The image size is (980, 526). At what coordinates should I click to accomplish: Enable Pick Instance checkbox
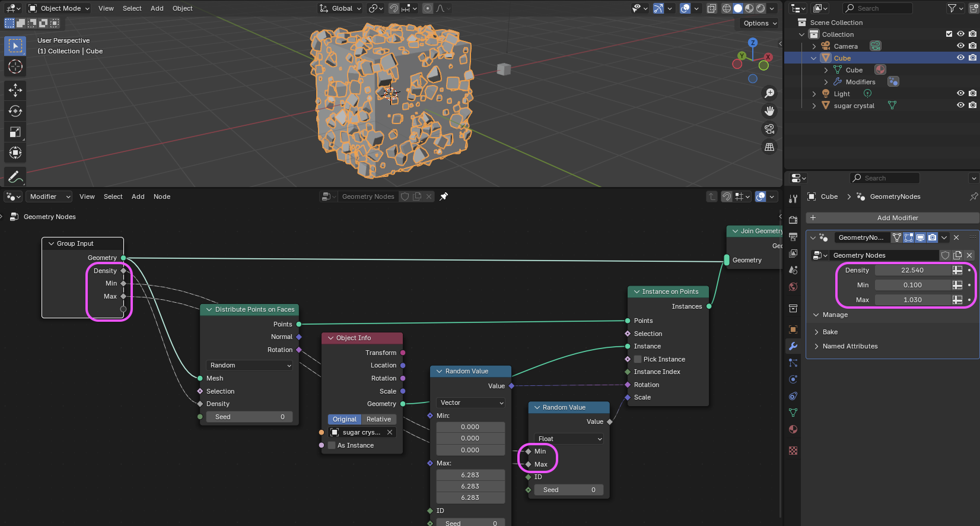pos(638,359)
